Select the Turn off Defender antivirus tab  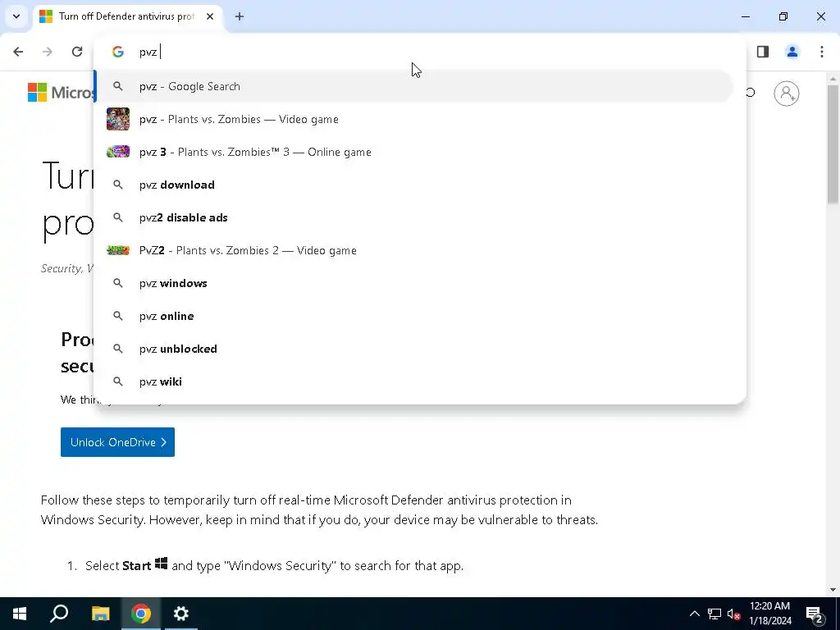[126, 16]
